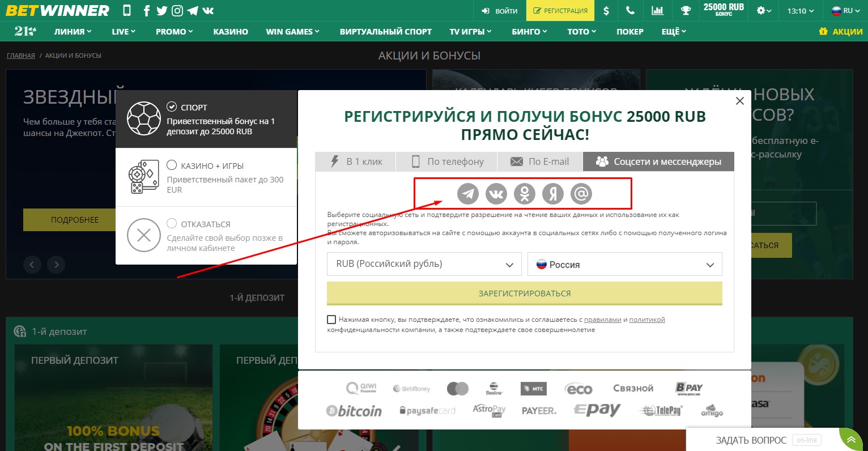Expand the БИНГО menu
The image size is (868, 451).
[x=529, y=32]
